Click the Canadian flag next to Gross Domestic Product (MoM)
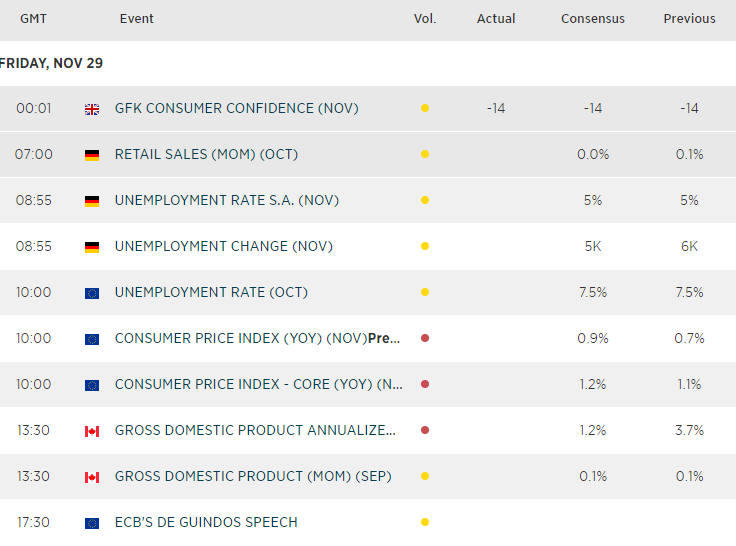This screenshot has height=546, width=736. [92, 477]
